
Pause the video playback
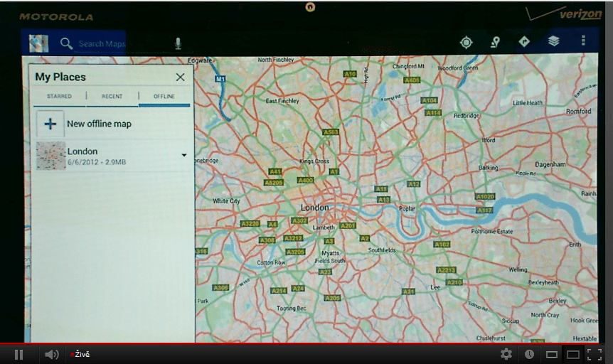pyautogui.click(x=18, y=355)
